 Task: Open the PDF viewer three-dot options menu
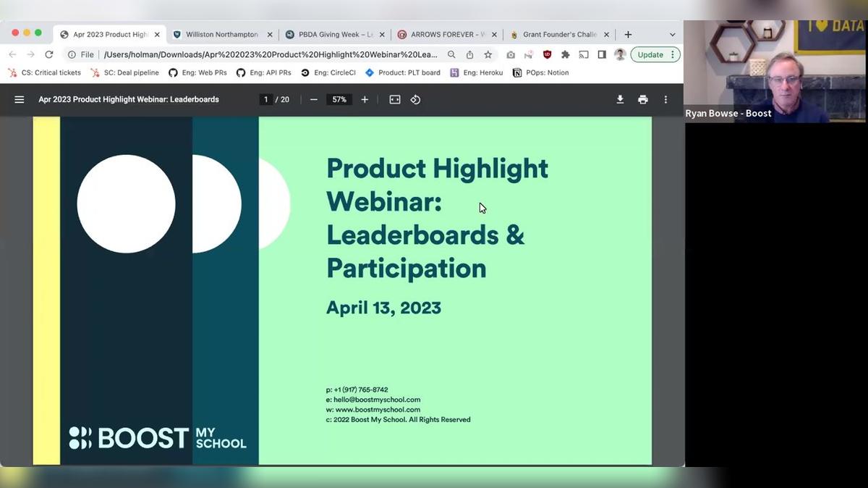coord(665,99)
